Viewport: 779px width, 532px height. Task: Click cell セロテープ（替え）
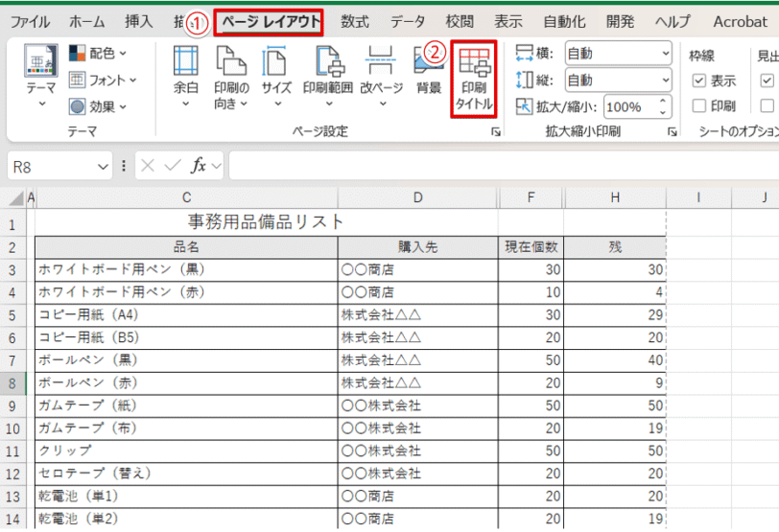[x=186, y=474]
